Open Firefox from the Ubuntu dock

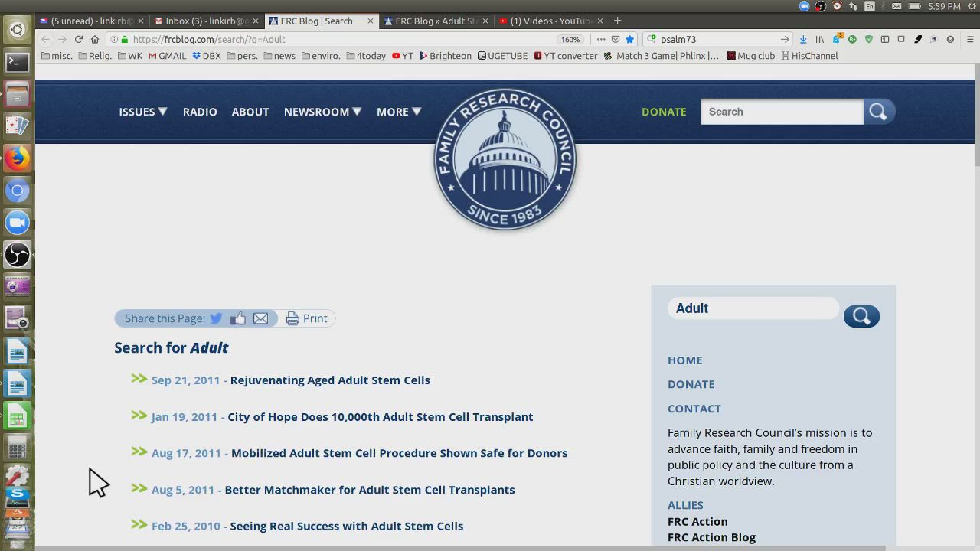tap(17, 158)
